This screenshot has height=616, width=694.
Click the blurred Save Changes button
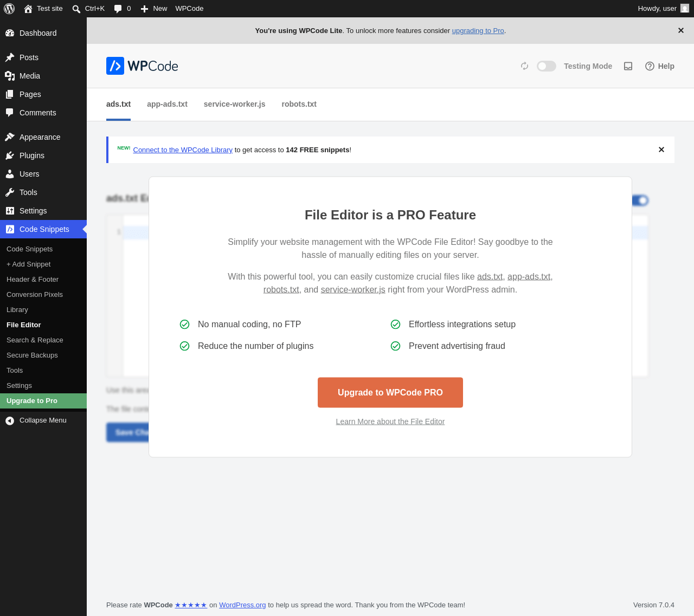coord(127,432)
